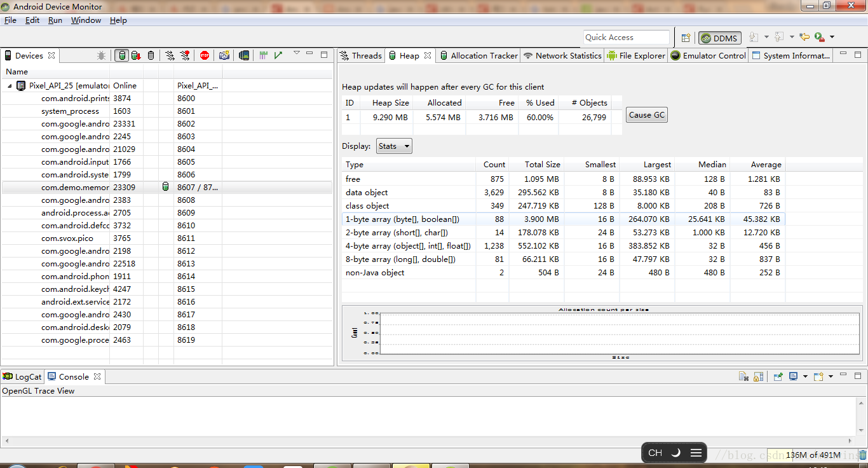
Task: Toggle the Pin Console icon
Action: point(778,376)
